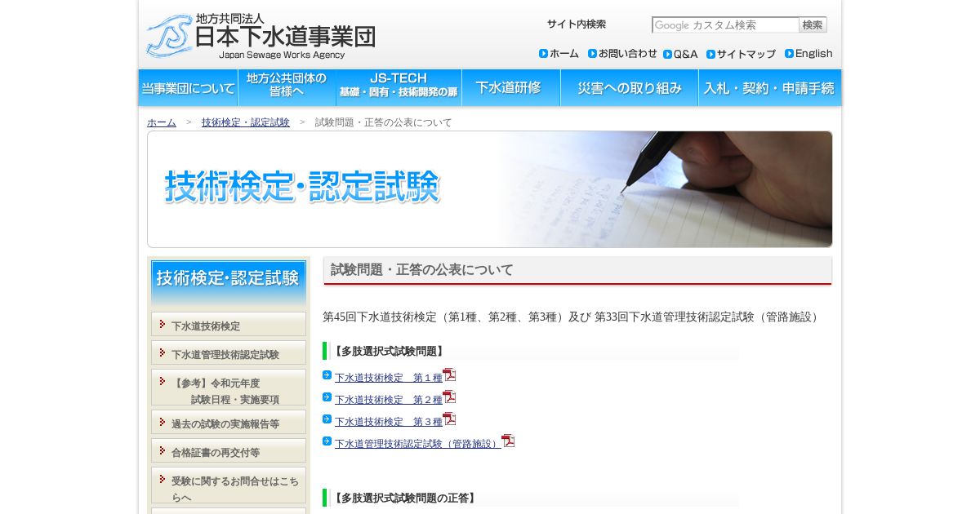Click the 技術検定・認定試験 sidebar header
The height and width of the screenshot is (514, 980).
[229, 283]
